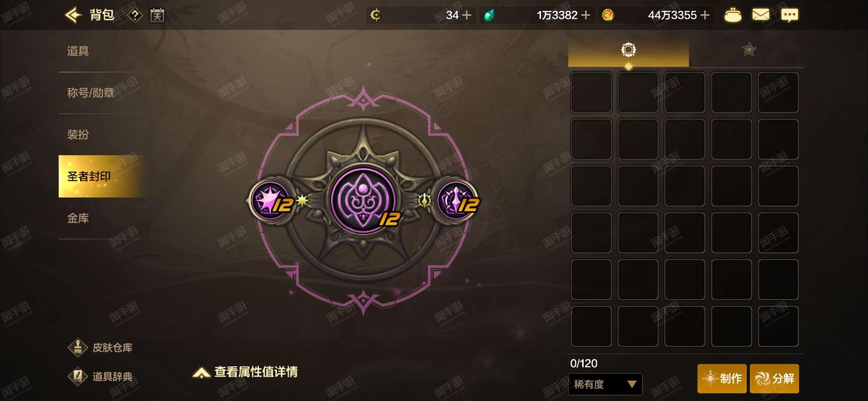Open the calendar icon in header
This screenshot has height=401, width=868.
tap(157, 15)
